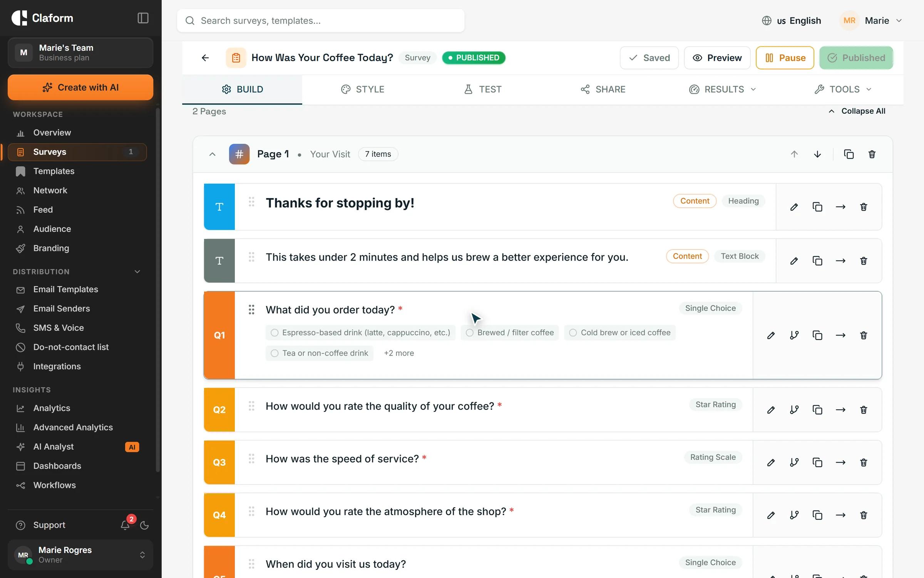Viewport: 924px width, 578px height.
Task: Open Marie user menu dropdown
Action: pyautogui.click(x=871, y=20)
